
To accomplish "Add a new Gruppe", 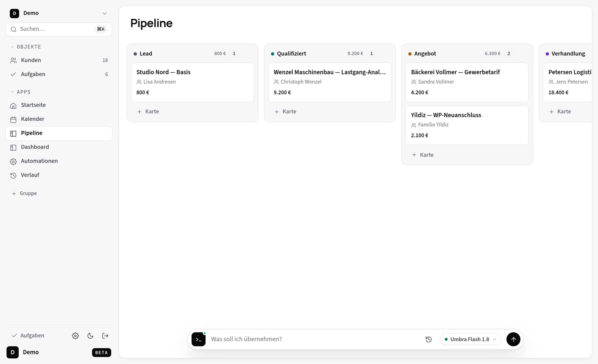I will [24, 193].
